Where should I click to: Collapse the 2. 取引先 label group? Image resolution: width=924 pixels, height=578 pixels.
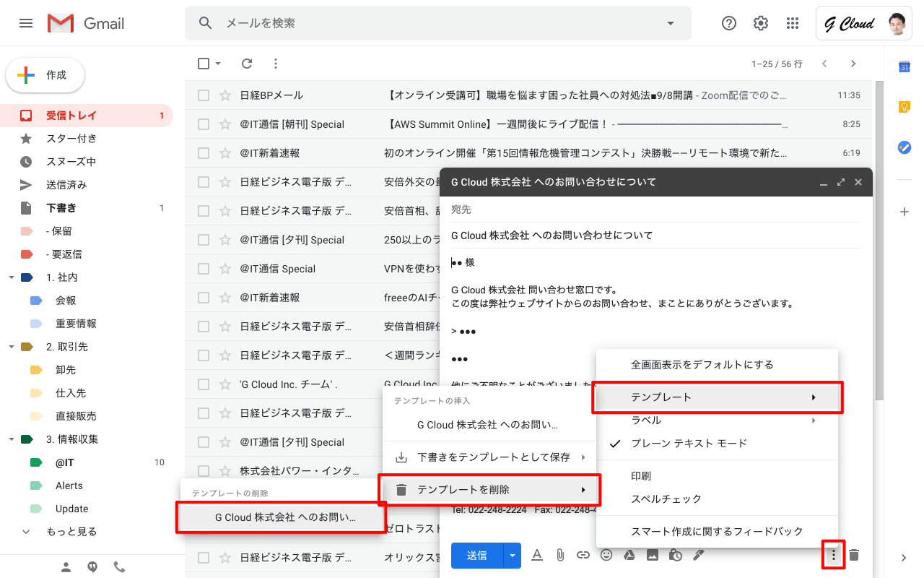[x=12, y=347]
